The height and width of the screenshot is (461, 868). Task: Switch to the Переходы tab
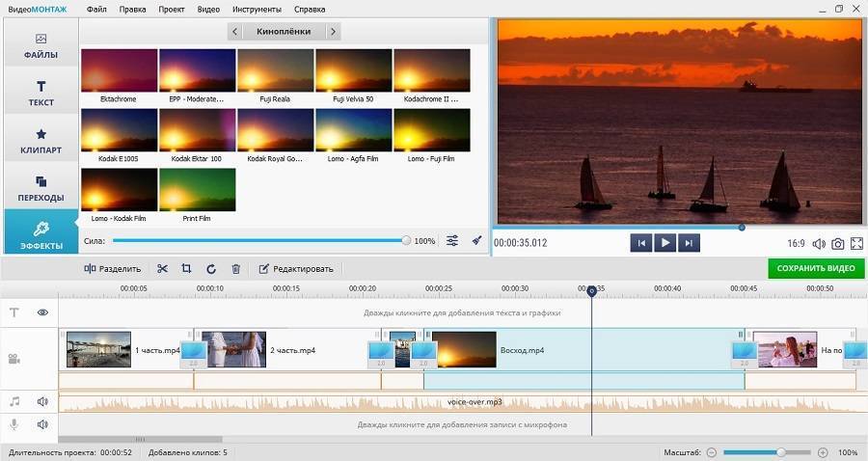pyautogui.click(x=41, y=187)
